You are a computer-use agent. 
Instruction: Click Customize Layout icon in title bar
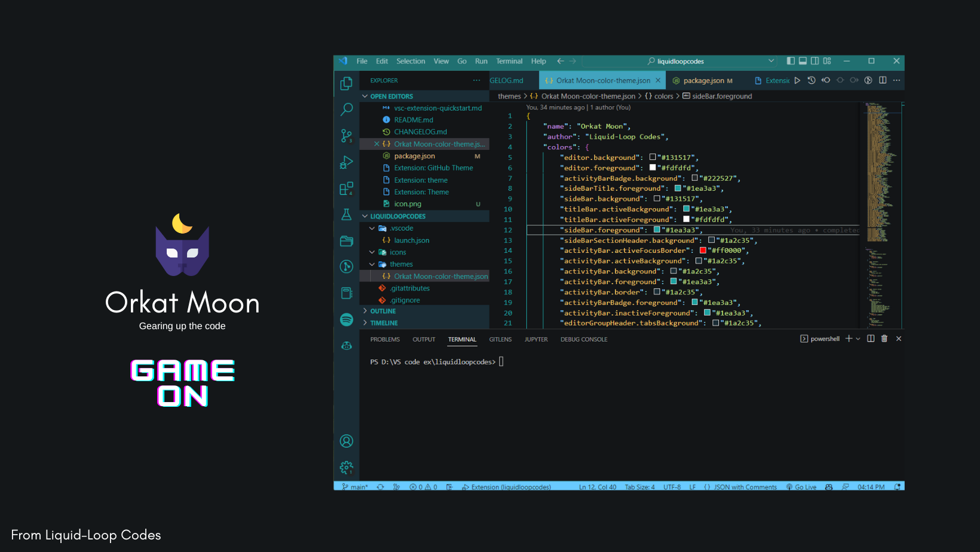coord(827,61)
